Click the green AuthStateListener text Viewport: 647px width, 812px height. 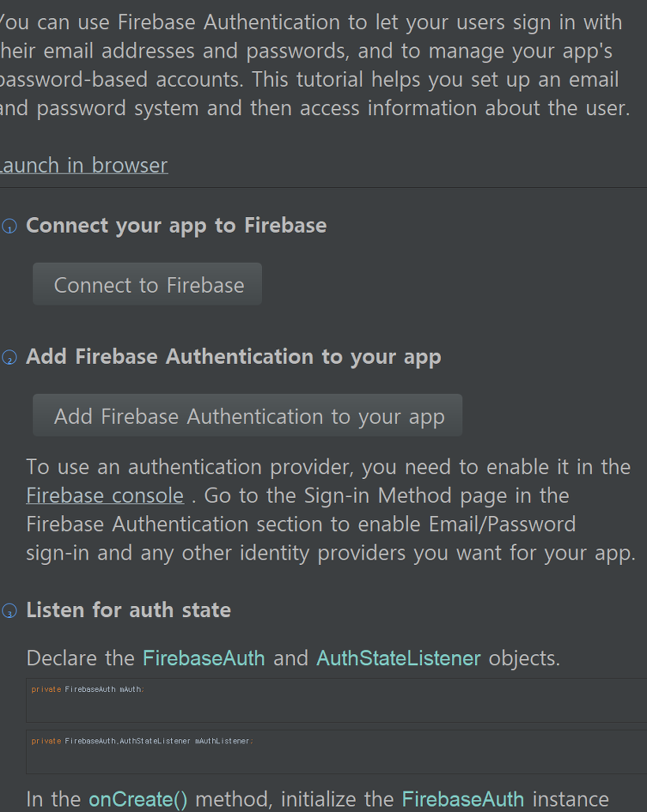pyautogui.click(x=398, y=658)
